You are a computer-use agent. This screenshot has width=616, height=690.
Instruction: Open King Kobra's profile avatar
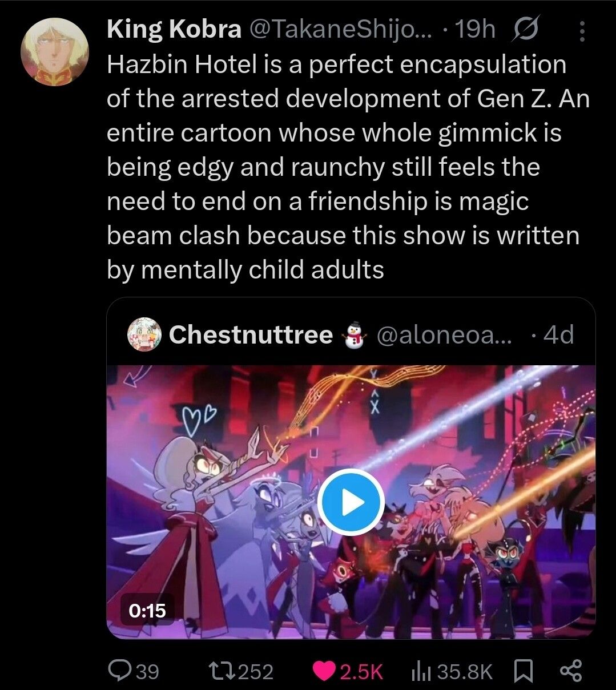point(54,53)
